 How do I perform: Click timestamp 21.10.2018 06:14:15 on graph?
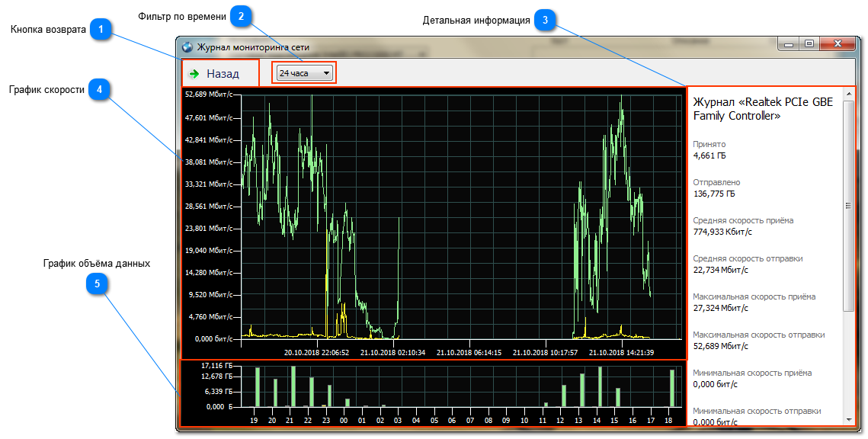[x=469, y=353]
